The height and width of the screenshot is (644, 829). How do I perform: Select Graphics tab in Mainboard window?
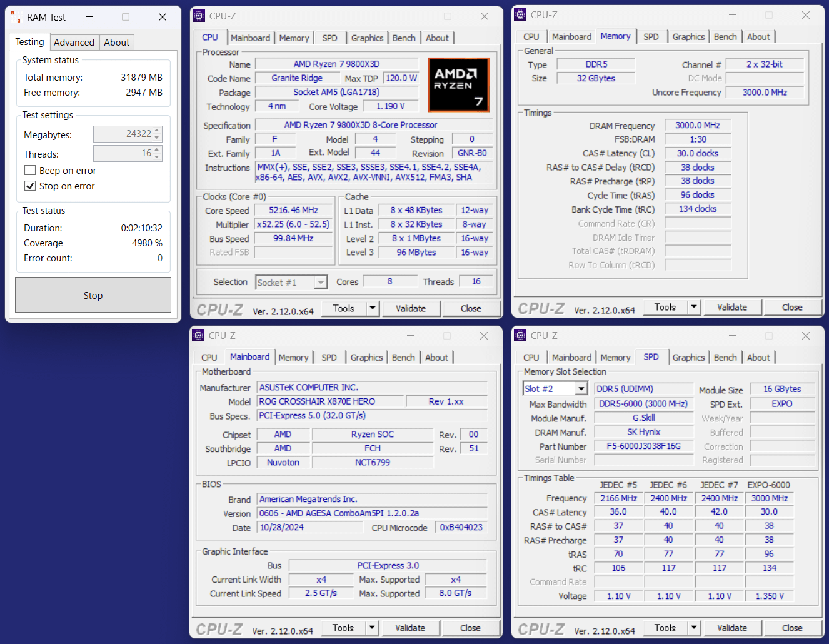click(366, 358)
